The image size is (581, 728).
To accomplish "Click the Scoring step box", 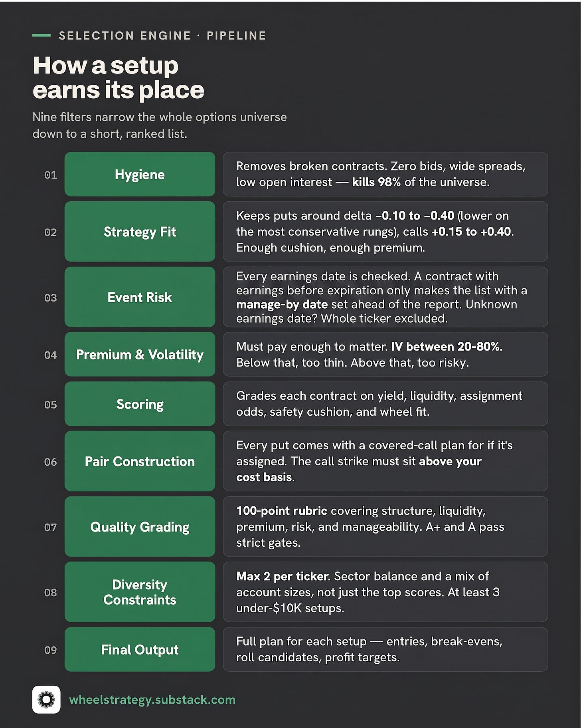I will [x=140, y=404].
